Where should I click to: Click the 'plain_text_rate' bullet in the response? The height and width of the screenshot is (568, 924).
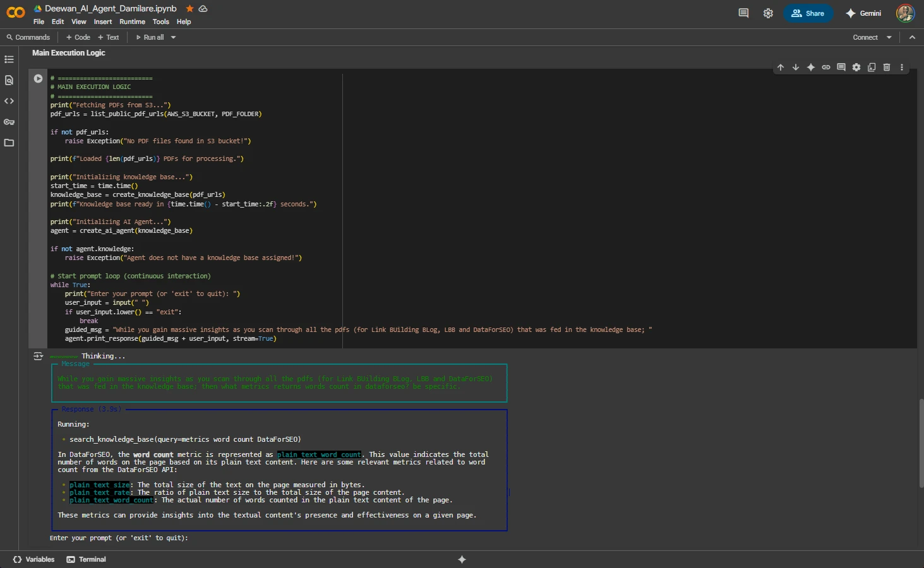(x=100, y=493)
